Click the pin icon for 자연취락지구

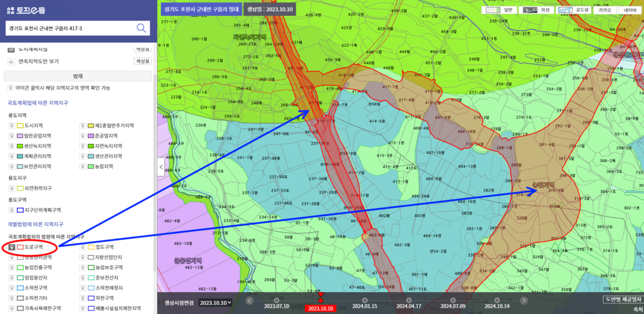(x=11, y=188)
